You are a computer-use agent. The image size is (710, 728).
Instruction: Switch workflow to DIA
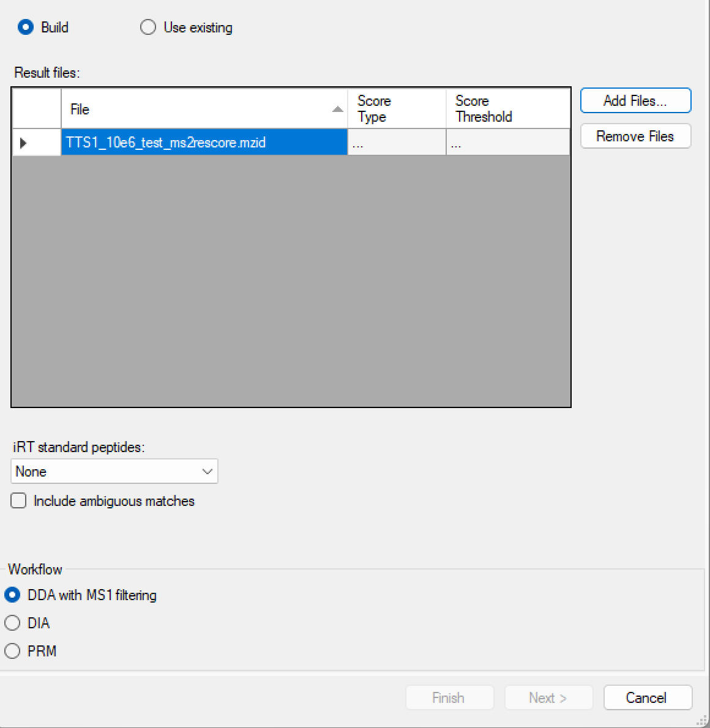click(12, 623)
